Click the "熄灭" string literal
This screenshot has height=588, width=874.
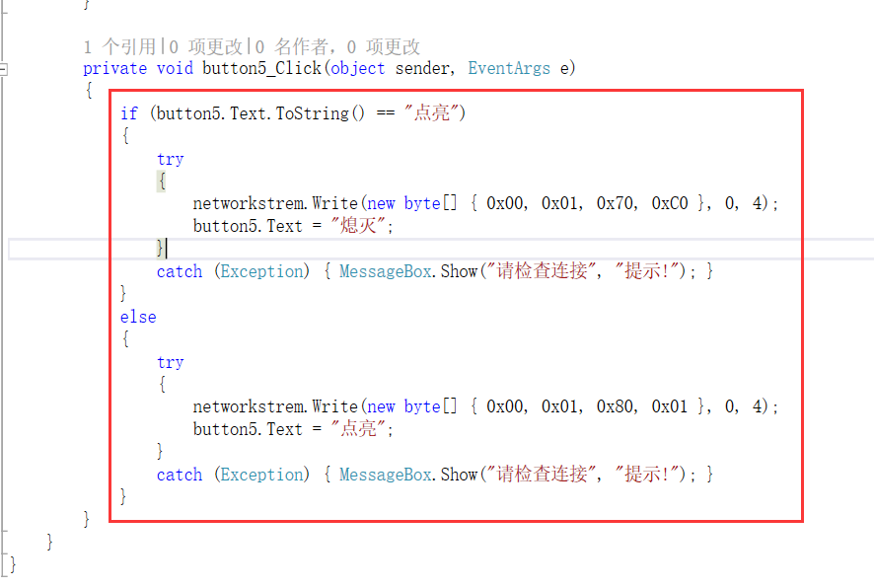(358, 226)
